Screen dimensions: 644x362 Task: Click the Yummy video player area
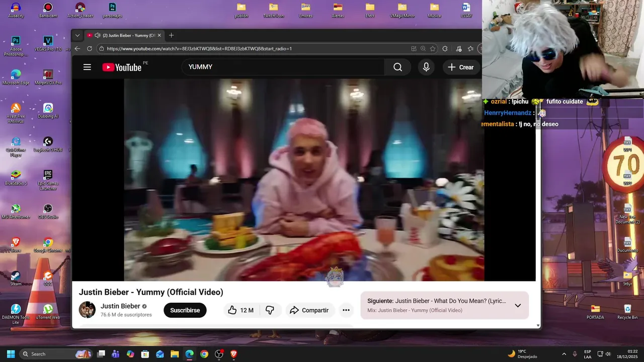point(304,179)
